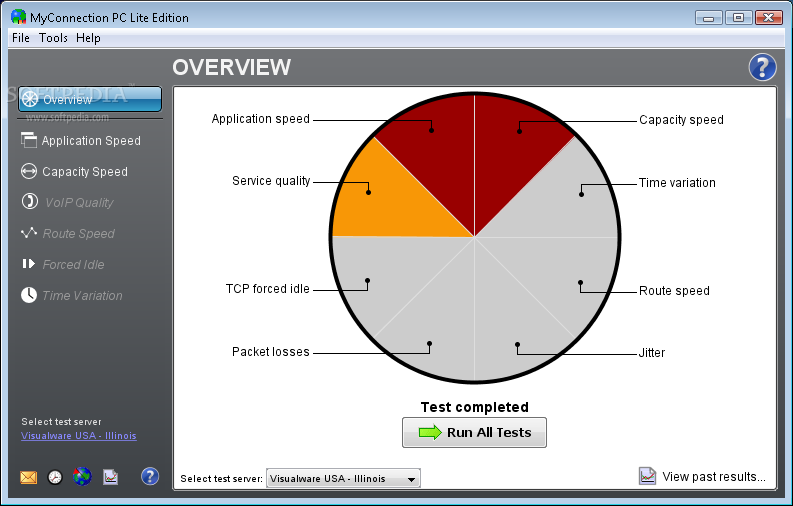Click the red Application speed pie segment
Viewport: 793px width, 506px height.
(x=435, y=152)
